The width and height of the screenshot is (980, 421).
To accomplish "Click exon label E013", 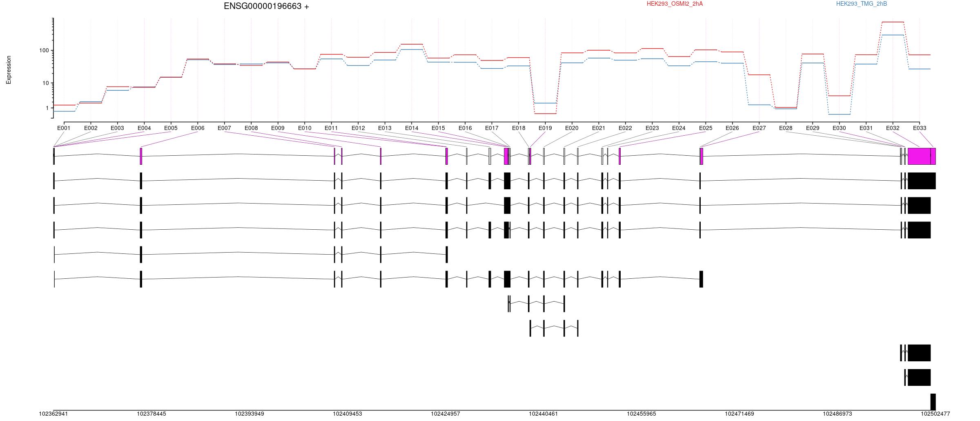I will [385, 128].
